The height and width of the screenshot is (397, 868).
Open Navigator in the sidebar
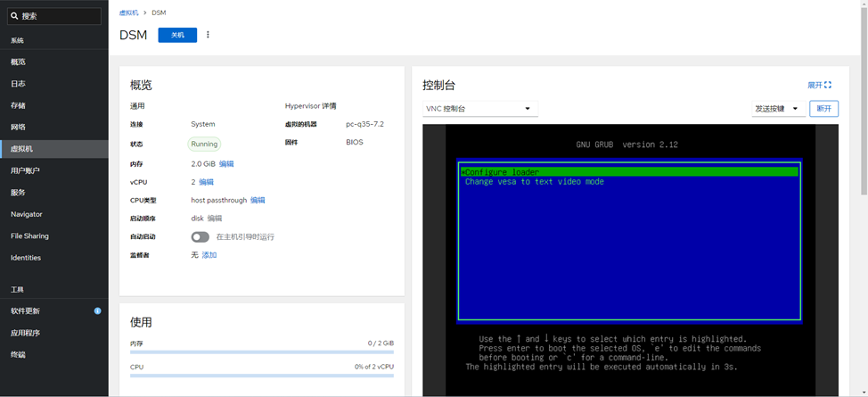pos(54,214)
